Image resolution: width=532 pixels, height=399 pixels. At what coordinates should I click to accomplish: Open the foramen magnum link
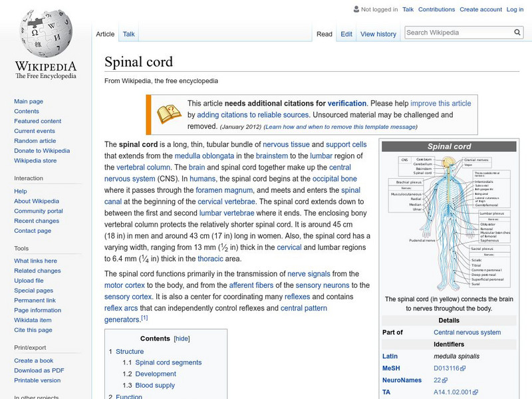(x=224, y=190)
